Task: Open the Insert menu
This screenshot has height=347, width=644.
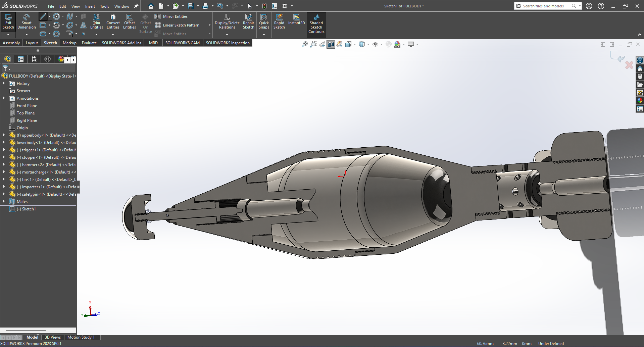Action: (x=90, y=6)
